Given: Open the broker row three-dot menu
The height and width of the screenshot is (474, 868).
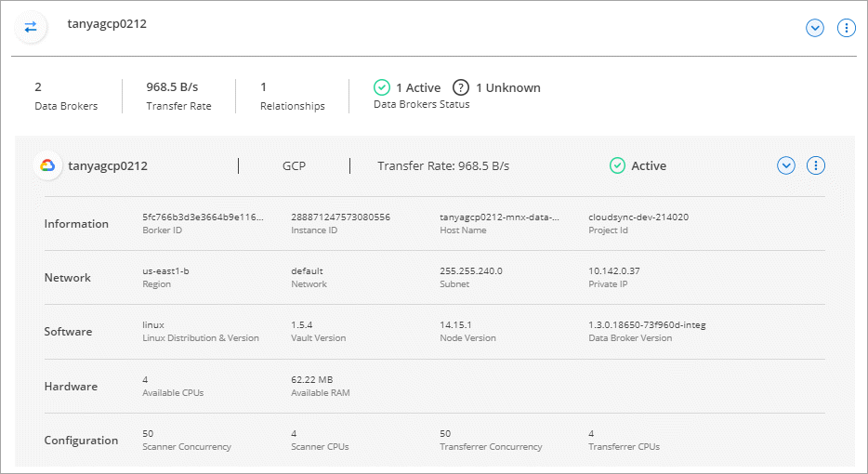Looking at the screenshot, I should pos(816,165).
